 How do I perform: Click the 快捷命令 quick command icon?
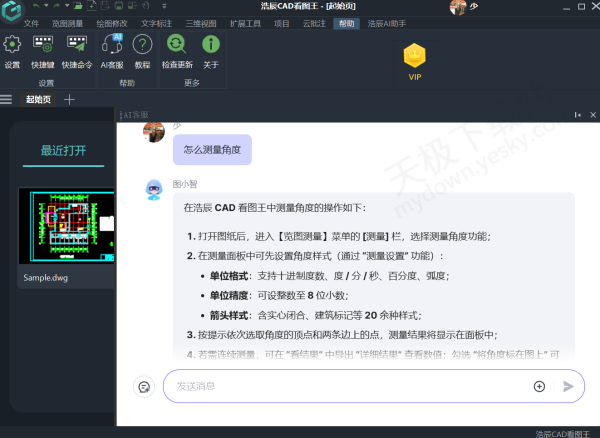coord(76,46)
